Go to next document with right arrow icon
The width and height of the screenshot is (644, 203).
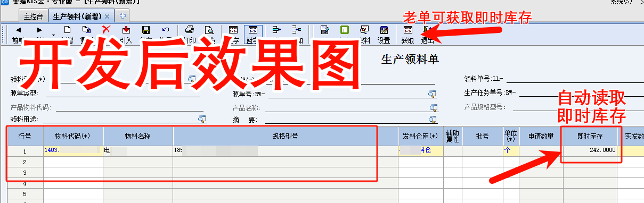click(x=39, y=30)
